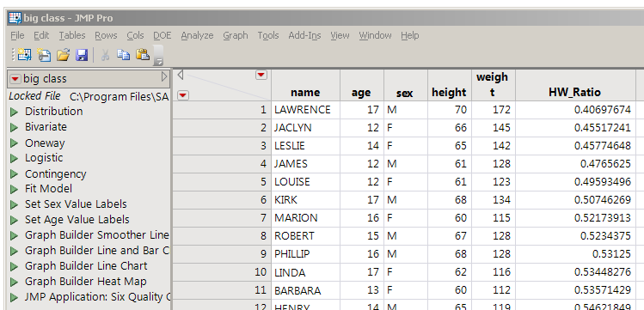This screenshot has width=644, height=310.
Task: Open the Rows menu
Action: click(x=106, y=35)
